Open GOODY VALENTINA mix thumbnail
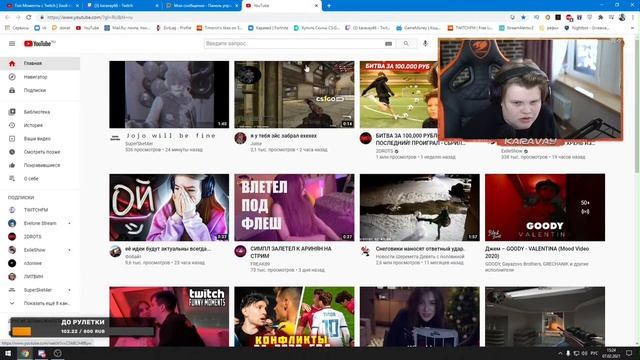 tap(545, 207)
